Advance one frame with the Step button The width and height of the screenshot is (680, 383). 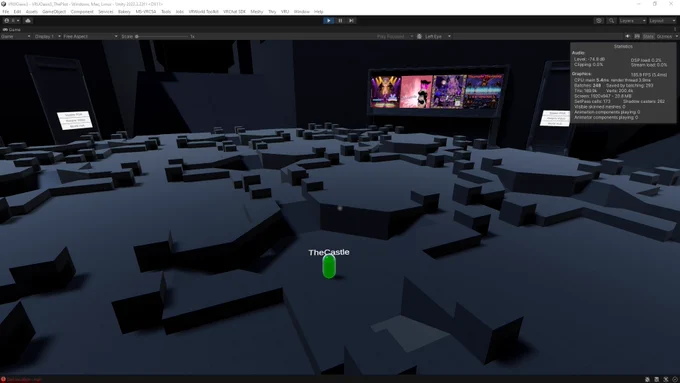coord(351,20)
